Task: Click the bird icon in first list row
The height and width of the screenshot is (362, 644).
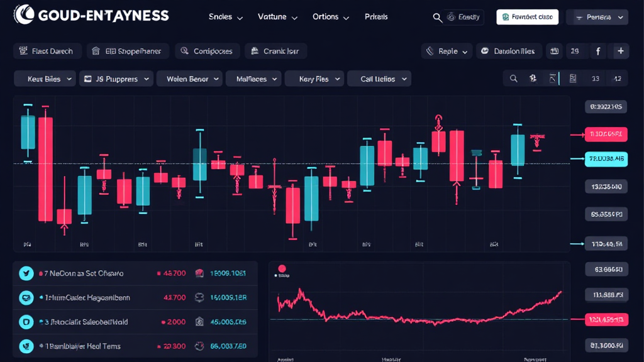Action: (26, 273)
